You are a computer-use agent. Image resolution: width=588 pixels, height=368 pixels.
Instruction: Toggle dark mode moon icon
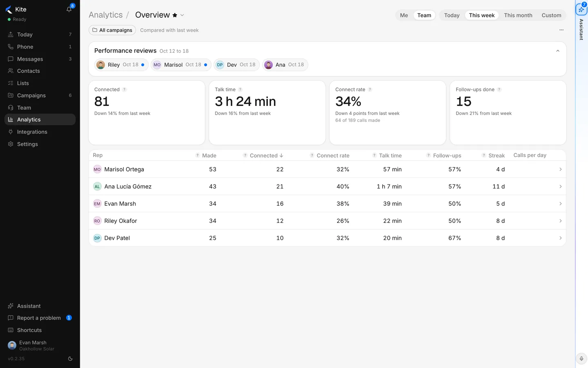tap(70, 359)
